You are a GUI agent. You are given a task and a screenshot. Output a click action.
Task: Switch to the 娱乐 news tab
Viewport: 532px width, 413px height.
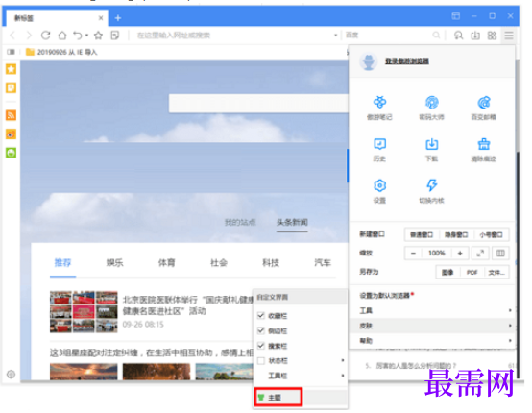point(114,262)
